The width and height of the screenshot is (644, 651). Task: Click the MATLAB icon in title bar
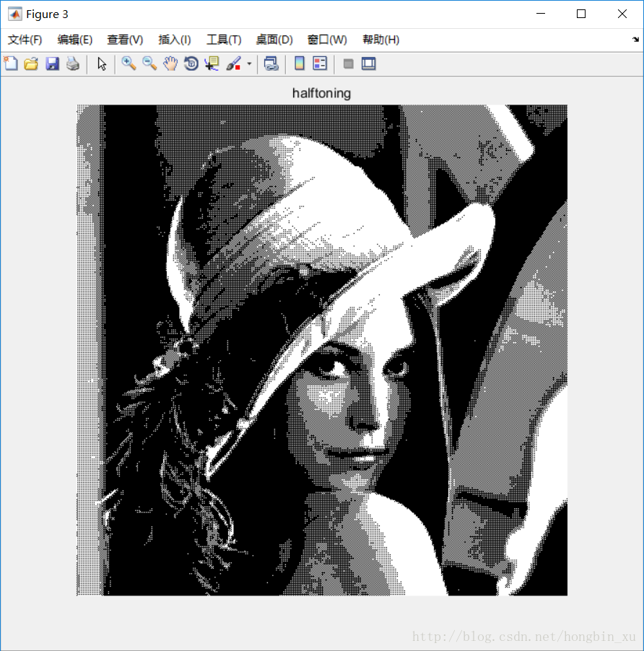point(15,14)
